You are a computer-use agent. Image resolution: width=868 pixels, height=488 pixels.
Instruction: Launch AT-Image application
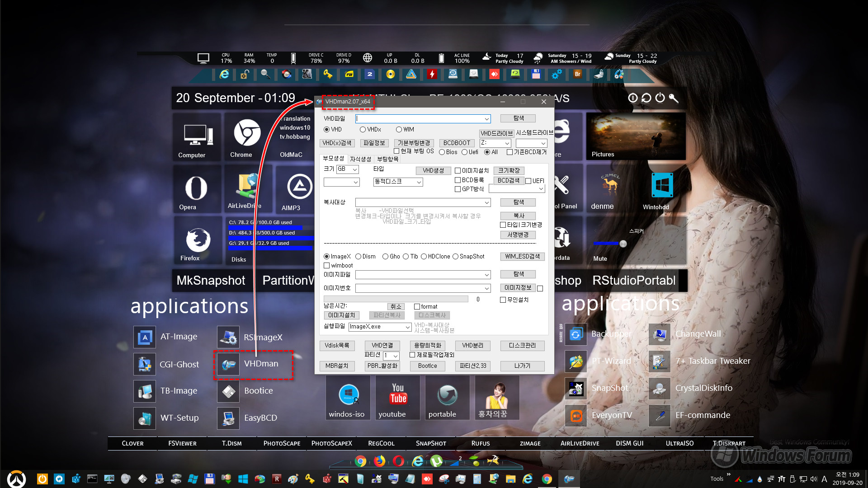coord(145,337)
